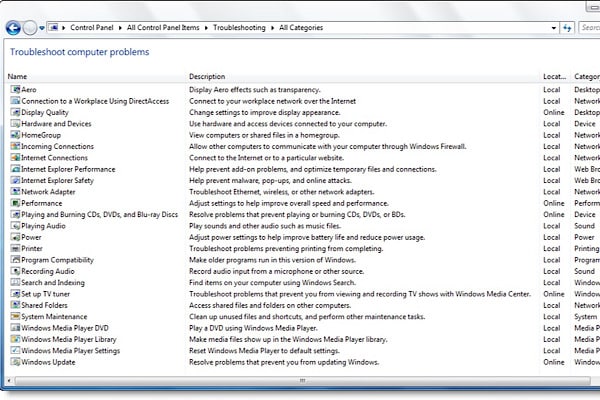Click the Performance troubleshooter icon
This screenshot has width=600, height=400.
15,203
